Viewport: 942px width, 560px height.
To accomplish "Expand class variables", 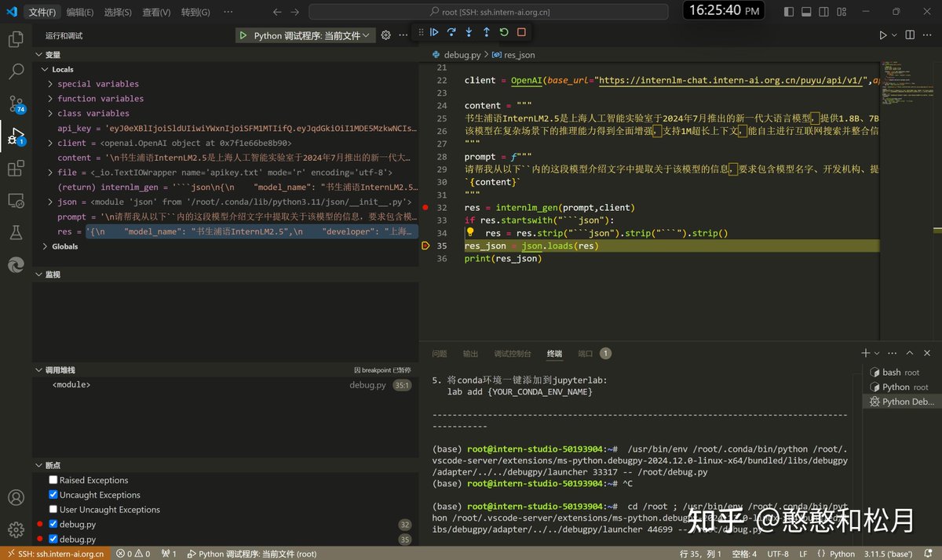I will point(51,114).
